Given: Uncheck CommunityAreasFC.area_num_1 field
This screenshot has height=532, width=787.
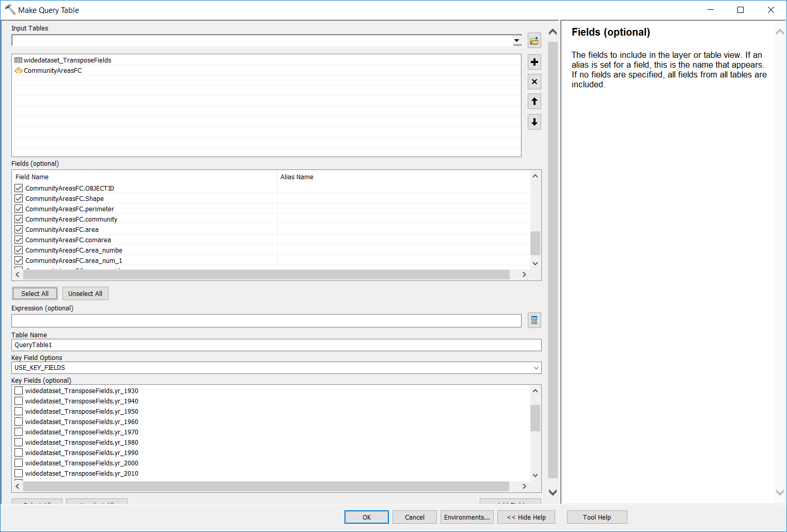Looking at the screenshot, I should pyautogui.click(x=19, y=260).
